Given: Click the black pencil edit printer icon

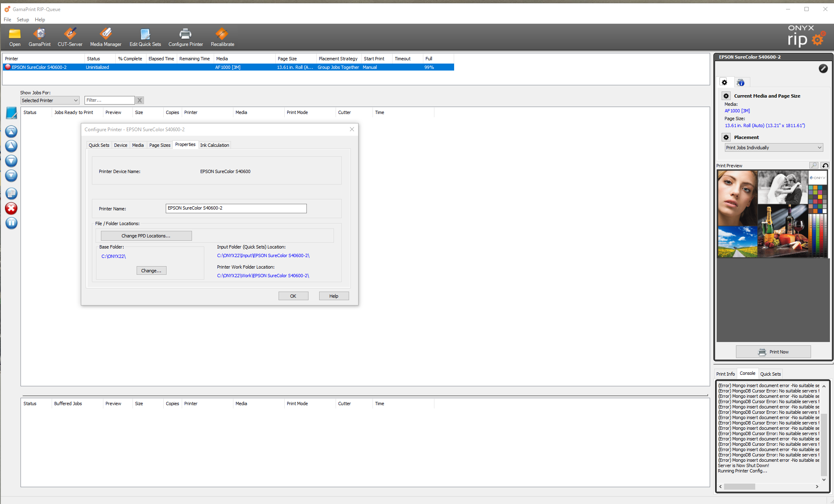Looking at the screenshot, I should click(823, 68).
